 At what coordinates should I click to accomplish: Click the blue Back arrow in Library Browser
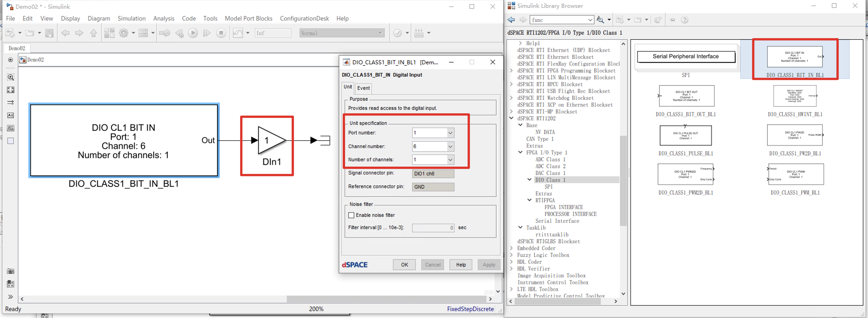click(x=511, y=20)
